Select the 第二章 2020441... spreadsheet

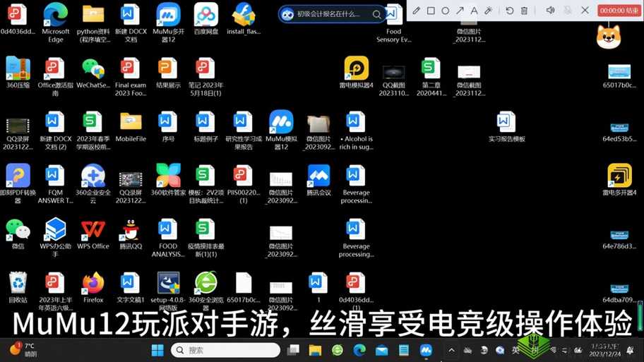coord(431,77)
